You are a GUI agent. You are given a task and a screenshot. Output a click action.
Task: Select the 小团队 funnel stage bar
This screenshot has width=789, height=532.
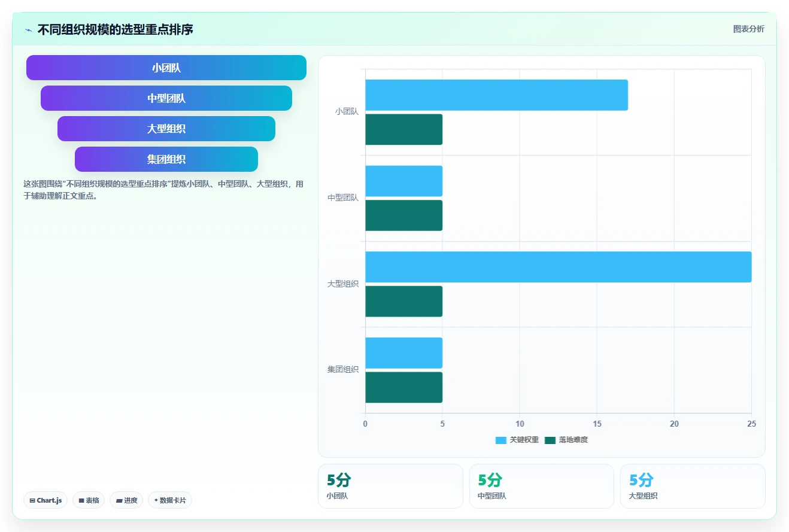click(166, 68)
